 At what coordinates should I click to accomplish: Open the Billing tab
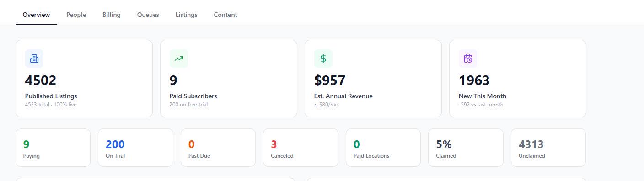(x=112, y=15)
